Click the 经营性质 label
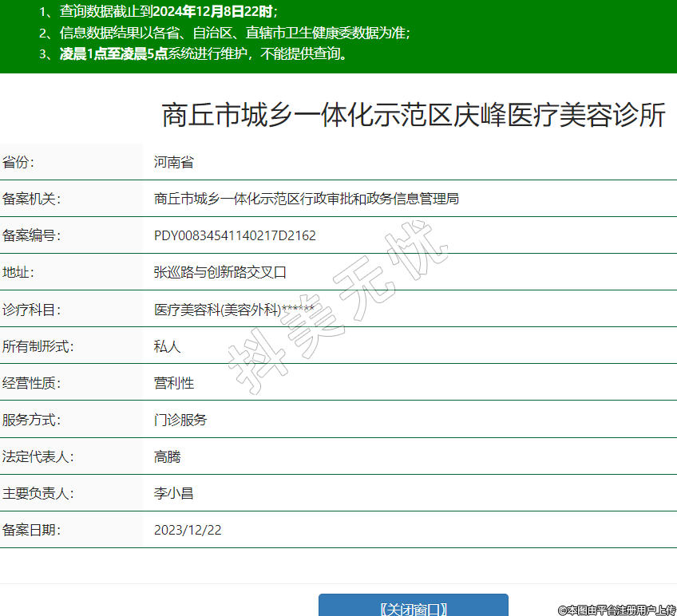Screen dimensions: 677x616 point(31,383)
